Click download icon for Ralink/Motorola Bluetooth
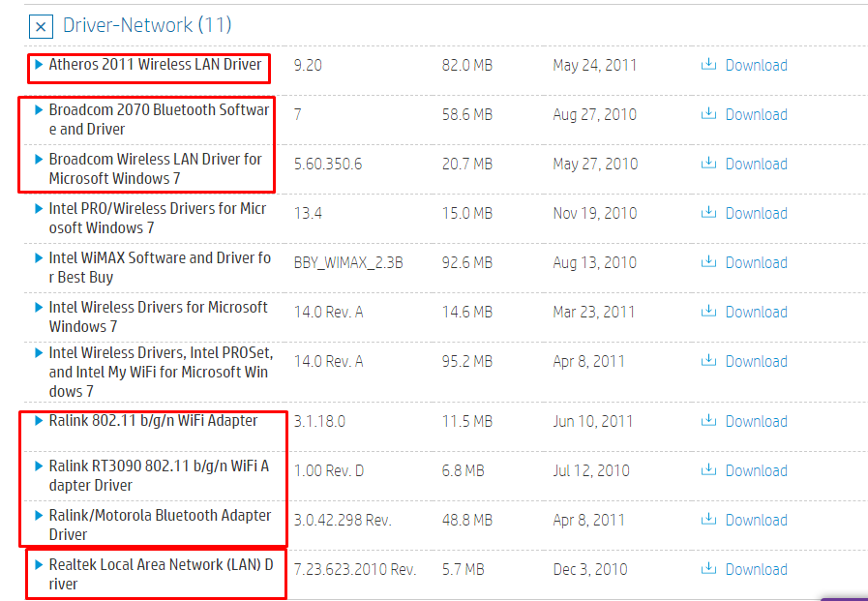This screenshot has height=601, width=868. (708, 519)
